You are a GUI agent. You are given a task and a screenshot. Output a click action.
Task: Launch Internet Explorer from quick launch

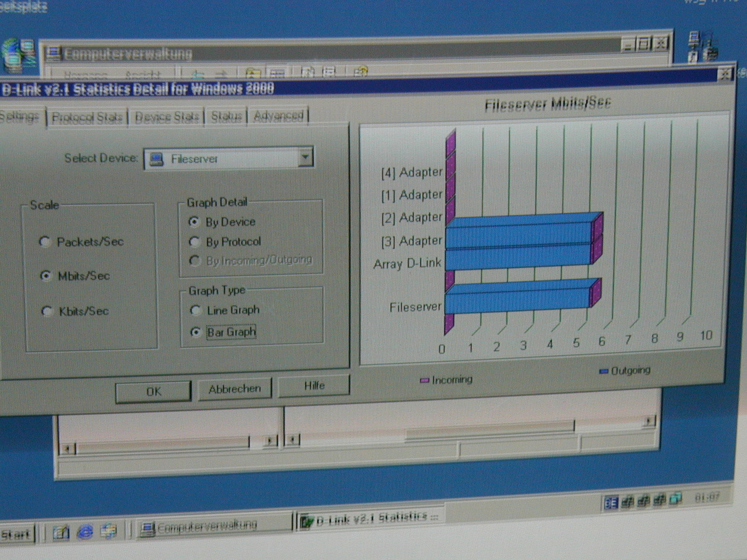tap(85, 532)
